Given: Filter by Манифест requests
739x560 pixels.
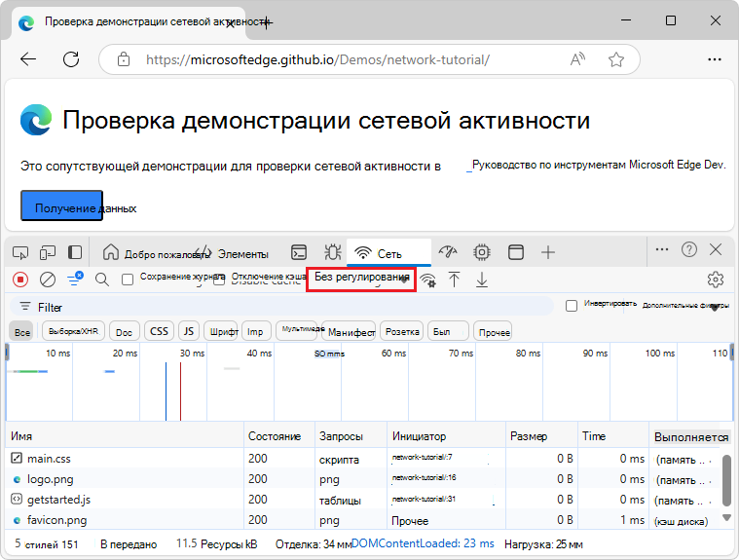Looking at the screenshot, I should point(351,332).
